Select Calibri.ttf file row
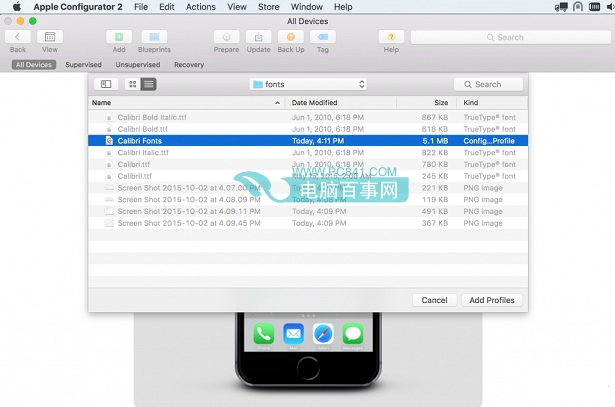The width and height of the screenshot is (615, 407). pos(308,164)
